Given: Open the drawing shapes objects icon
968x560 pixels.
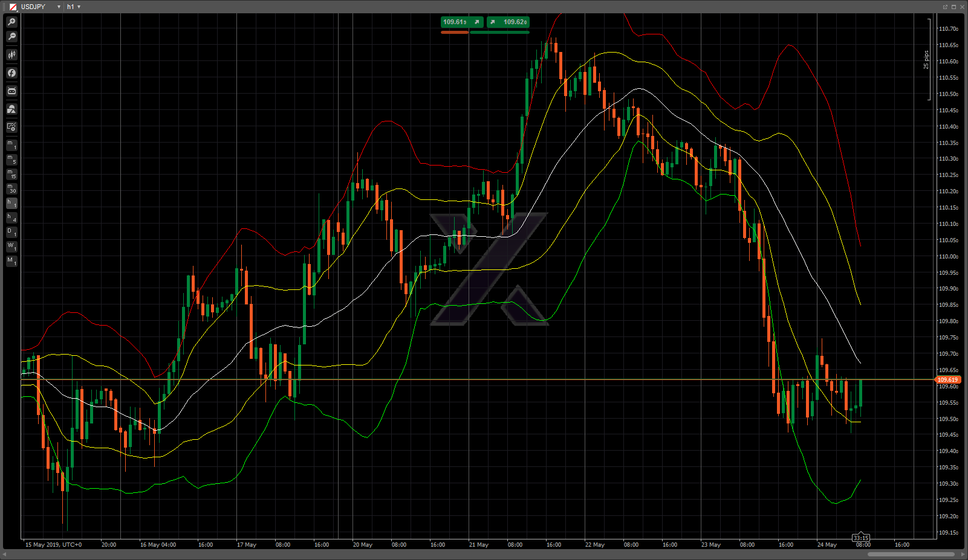Looking at the screenshot, I should click(11, 109).
